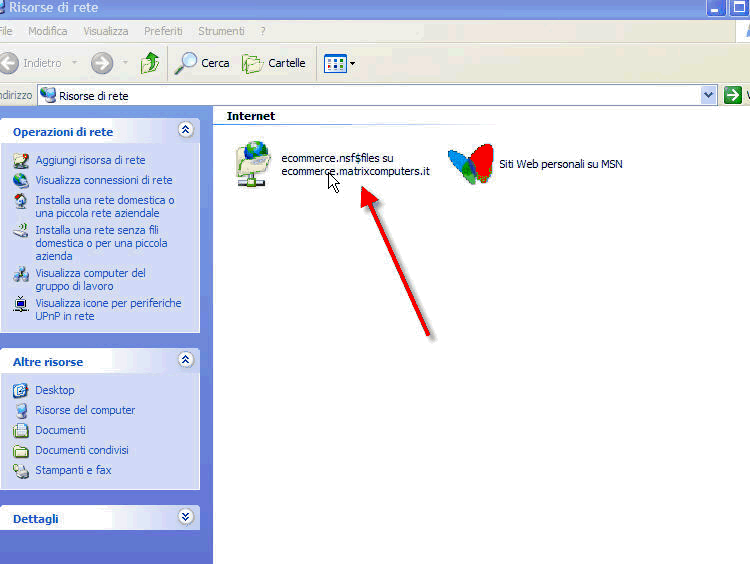
Task: Click the forward navigation arrow icon
Action: click(102, 63)
